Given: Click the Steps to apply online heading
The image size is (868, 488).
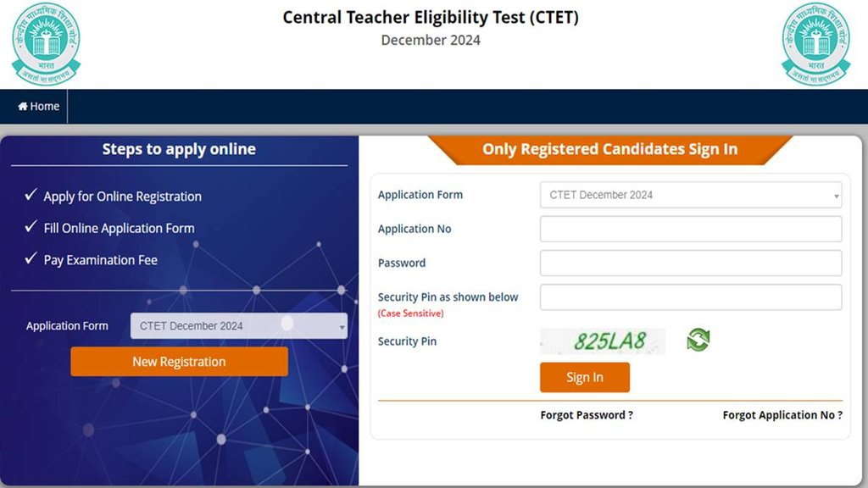Looking at the screenshot, I should point(179,149).
